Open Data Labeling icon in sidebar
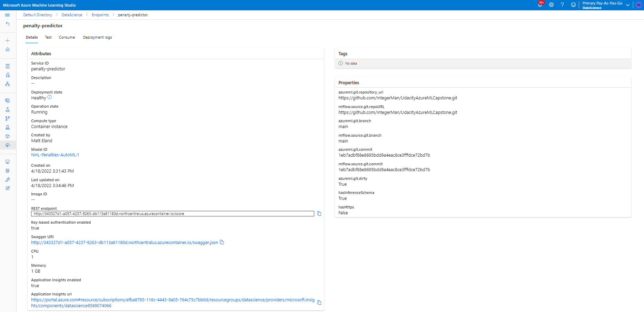The height and width of the screenshot is (312, 644). (7, 188)
